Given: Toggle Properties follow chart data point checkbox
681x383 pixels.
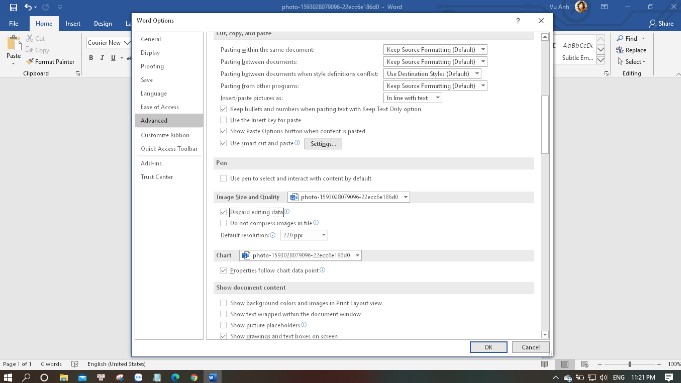Looking at the screenshot, I should coord(223,270).
